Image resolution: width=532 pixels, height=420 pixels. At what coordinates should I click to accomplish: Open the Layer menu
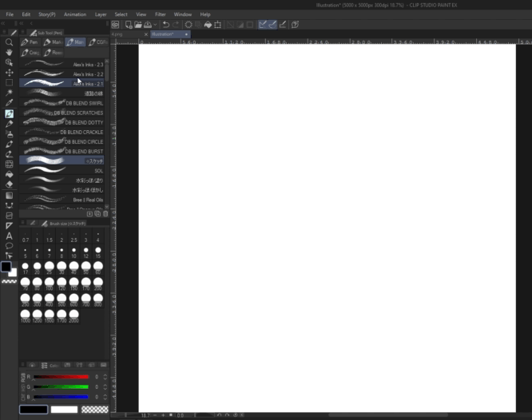[x=101, y=14]
